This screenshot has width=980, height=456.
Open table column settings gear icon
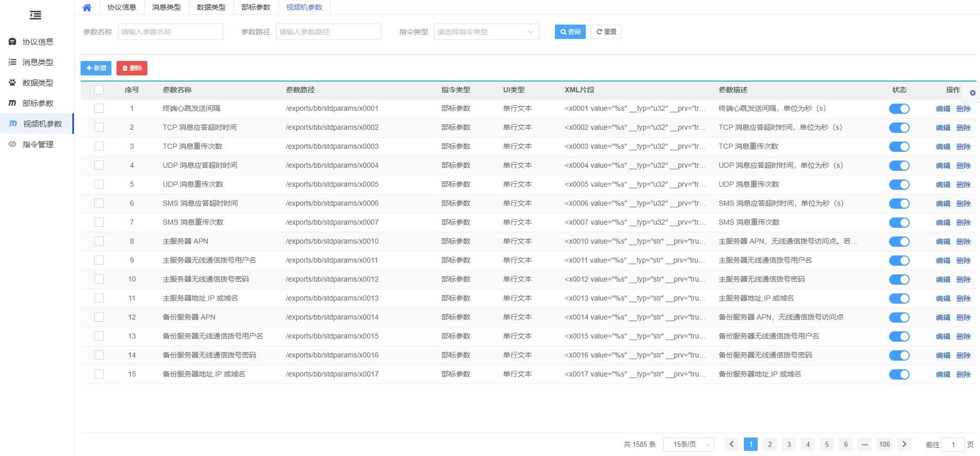coord(972,93)
